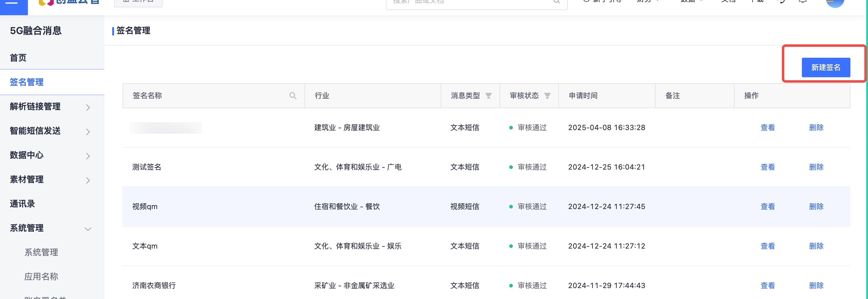Delete the 视频qm signature
868x299 pixels.
click(x=816, y=207)
